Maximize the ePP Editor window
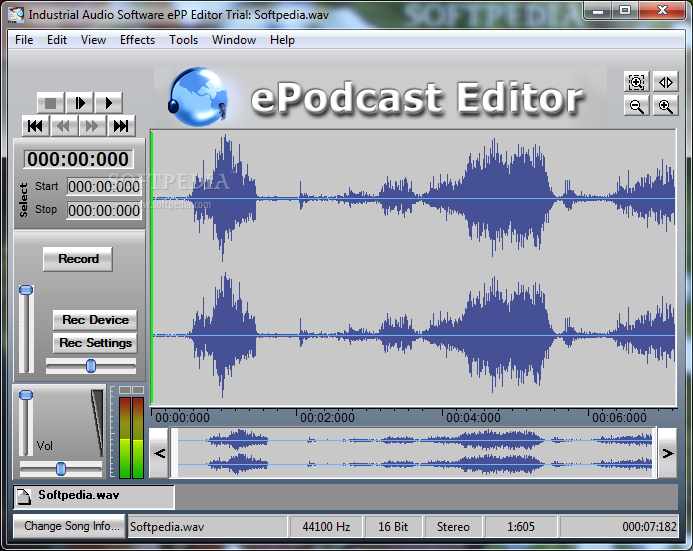This screenshot has width=693, height=551. pyautogui.click(x=625, y=11)
